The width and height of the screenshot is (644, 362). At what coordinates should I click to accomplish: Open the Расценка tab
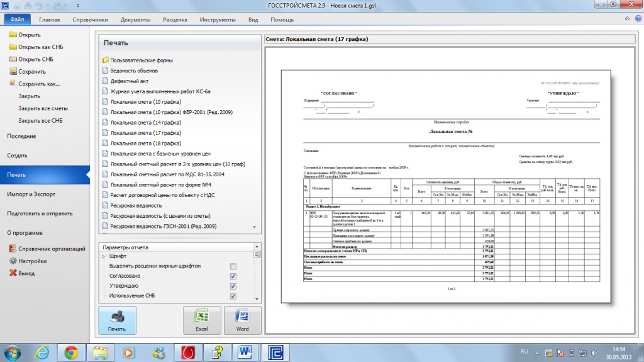click(175, 20)
